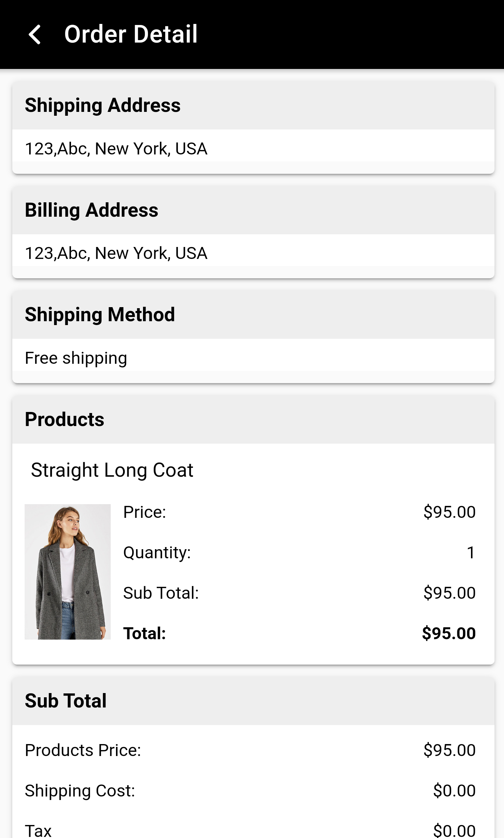Screen dimensions: 504x838
Task: Click the billing address text line
Action: [116, 253]
